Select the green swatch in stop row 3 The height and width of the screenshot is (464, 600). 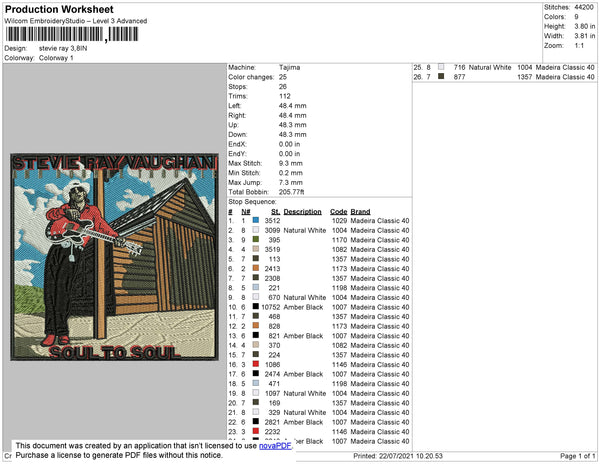click(x=256, y=239)
